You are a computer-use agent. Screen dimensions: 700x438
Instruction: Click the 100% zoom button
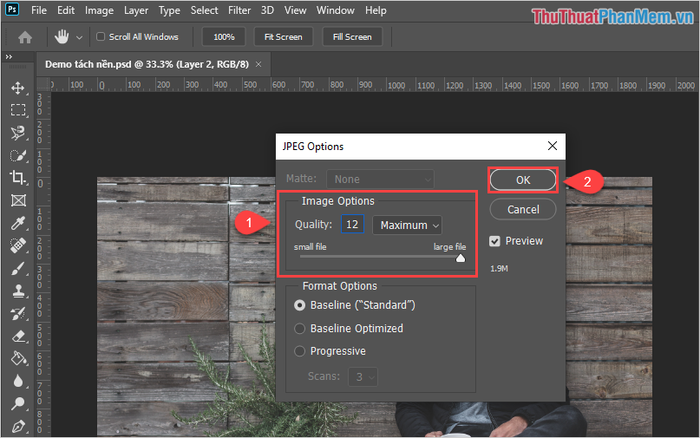point(224,37)
